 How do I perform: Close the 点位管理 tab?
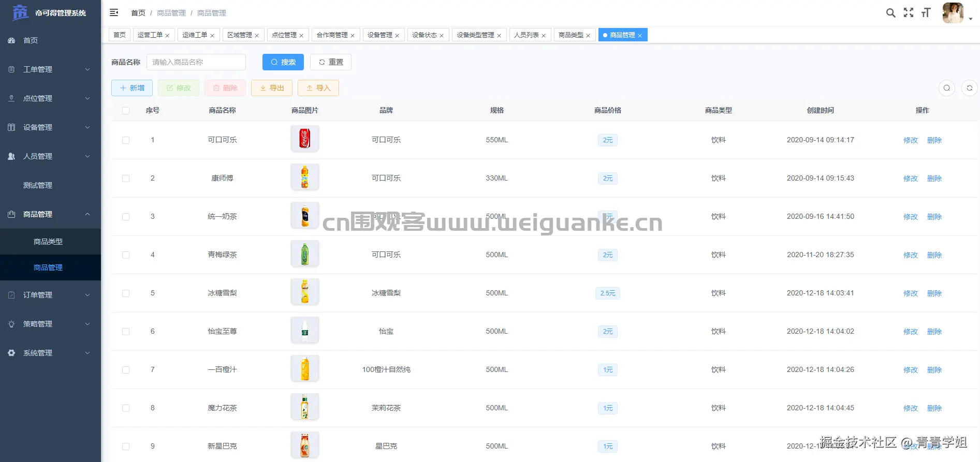(301, 36)
